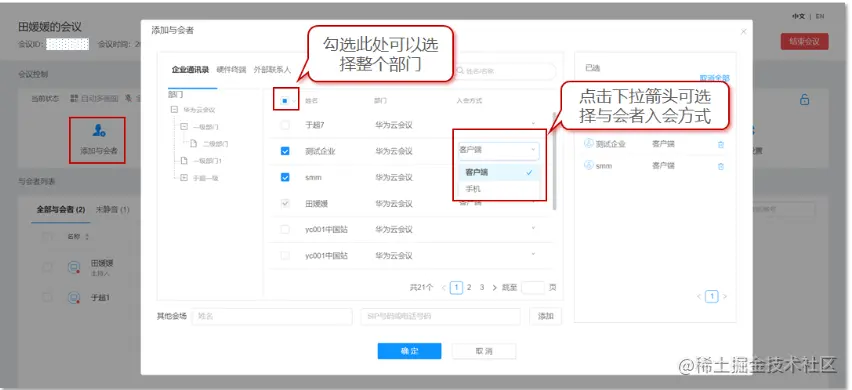Select 二级部门 in the department tree

pyautogui.click(x=215, y=144)
